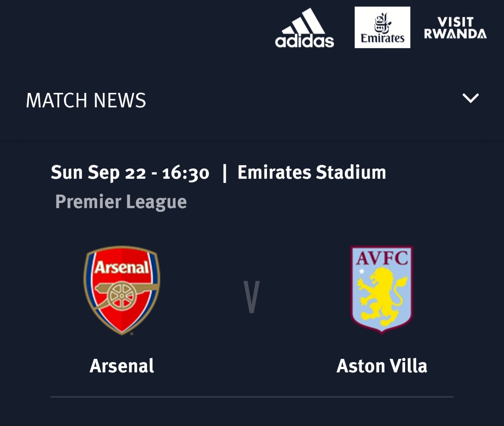Screen dimensions: 504x426
Task: Click the AVFC lettering on the crest
Action: (382, 258)
